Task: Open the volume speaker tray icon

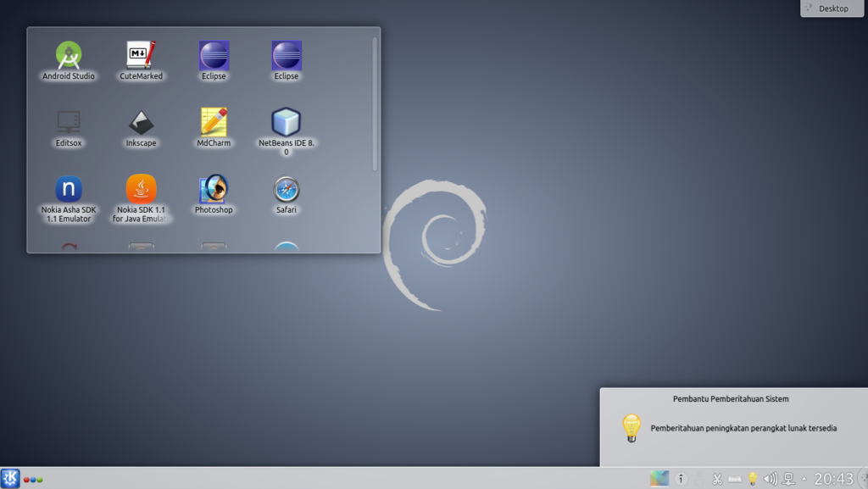Action: [770, 479]
